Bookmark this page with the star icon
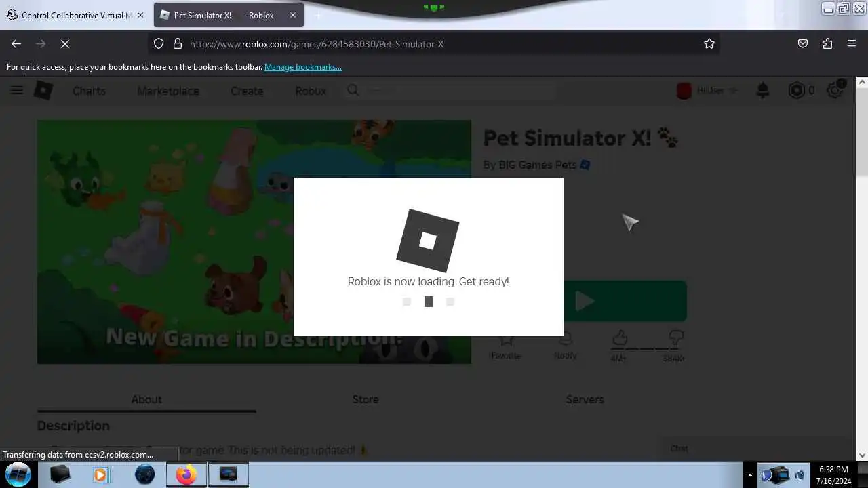 coord(709,43)
